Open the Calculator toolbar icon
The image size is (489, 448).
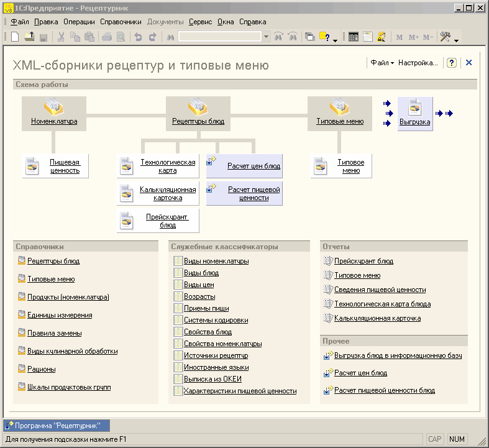point(354,37)
